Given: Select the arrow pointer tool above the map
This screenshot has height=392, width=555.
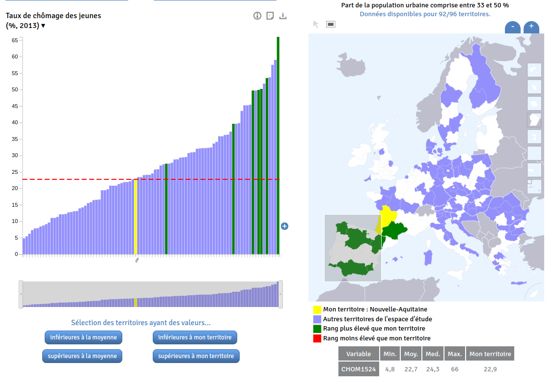Looking at the screenshot, I should [316, 24].
